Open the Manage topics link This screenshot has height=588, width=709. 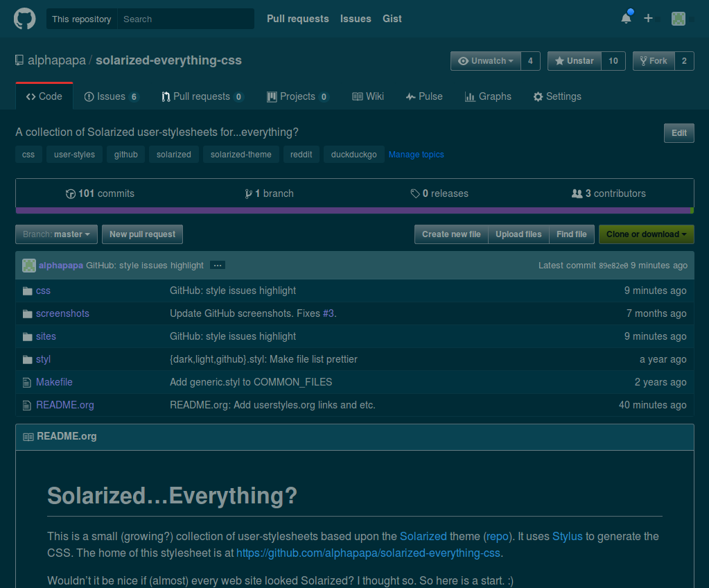coord(416,155)
